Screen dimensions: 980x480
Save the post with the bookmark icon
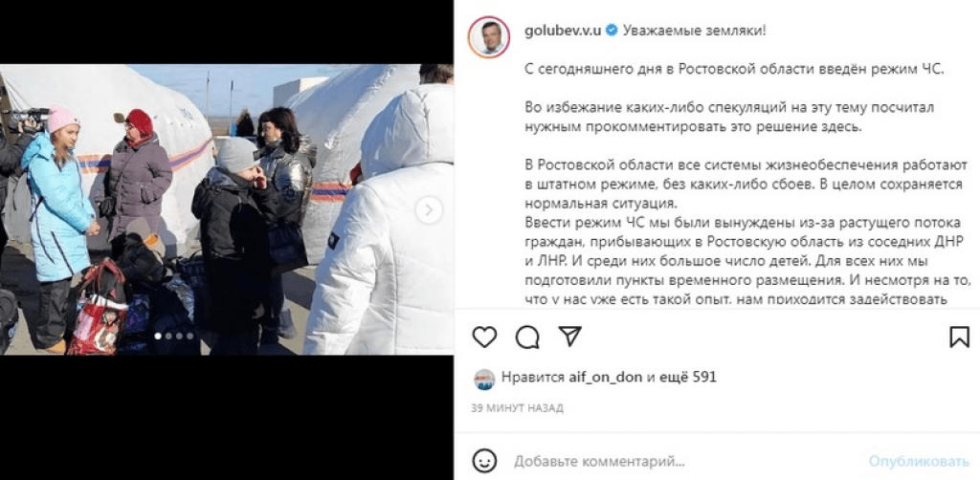click(959, 338)
